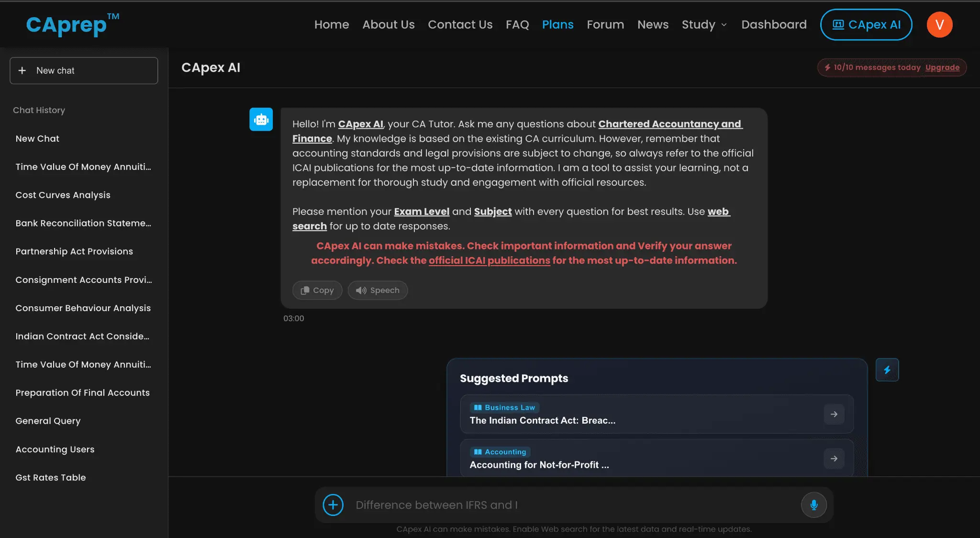Click the microphone voice input icon
This screenshot has width=980, height=538.
click(814, 505)
